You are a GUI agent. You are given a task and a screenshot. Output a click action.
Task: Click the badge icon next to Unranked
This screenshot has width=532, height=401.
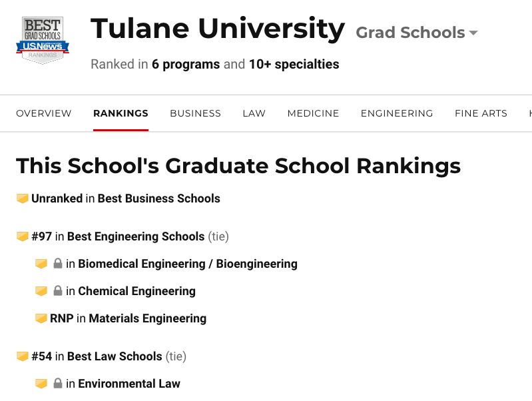(x=22, y=199)
